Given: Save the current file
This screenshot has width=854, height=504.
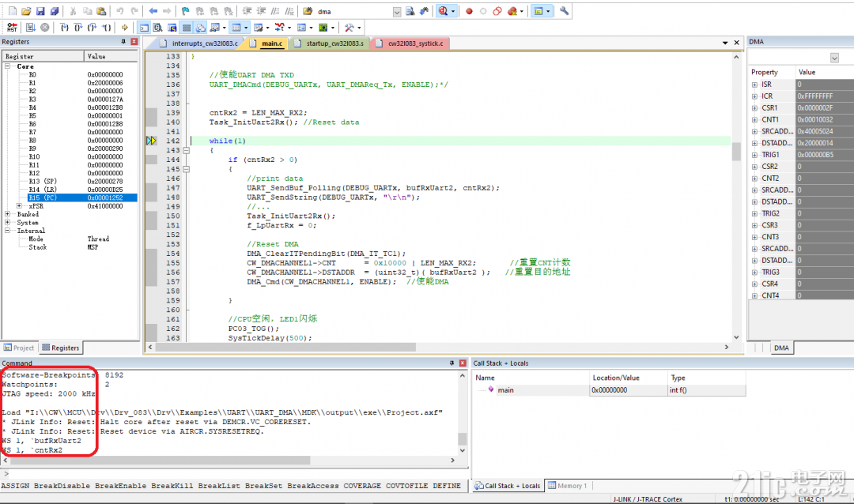Looking at the screenshot, I should click(40, 11).
